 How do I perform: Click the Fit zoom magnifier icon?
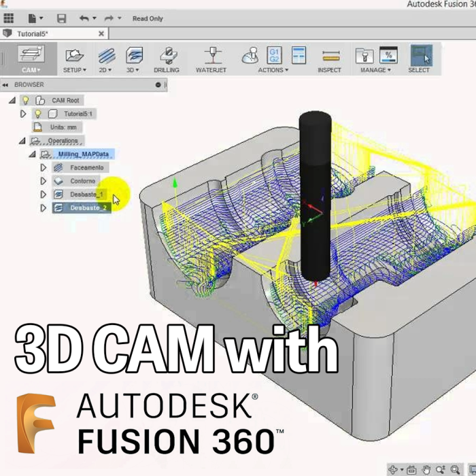(x=454, y=470)
